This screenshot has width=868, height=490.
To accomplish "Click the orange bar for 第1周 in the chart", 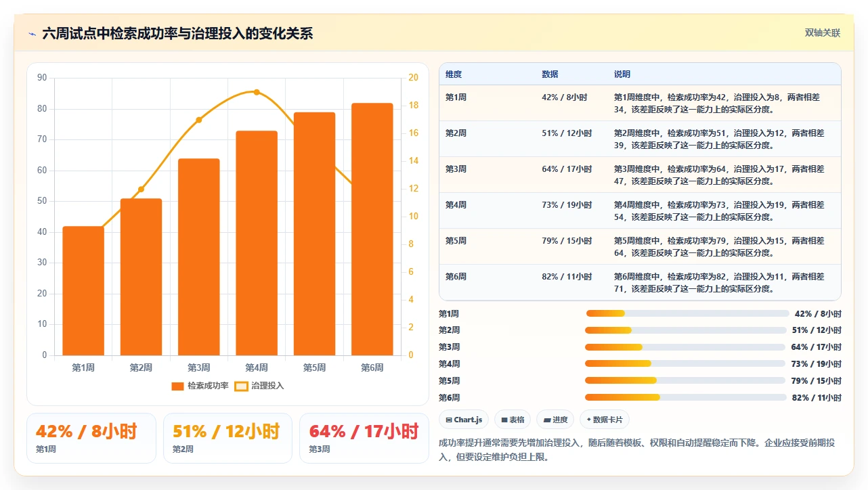I will [83, 290].
